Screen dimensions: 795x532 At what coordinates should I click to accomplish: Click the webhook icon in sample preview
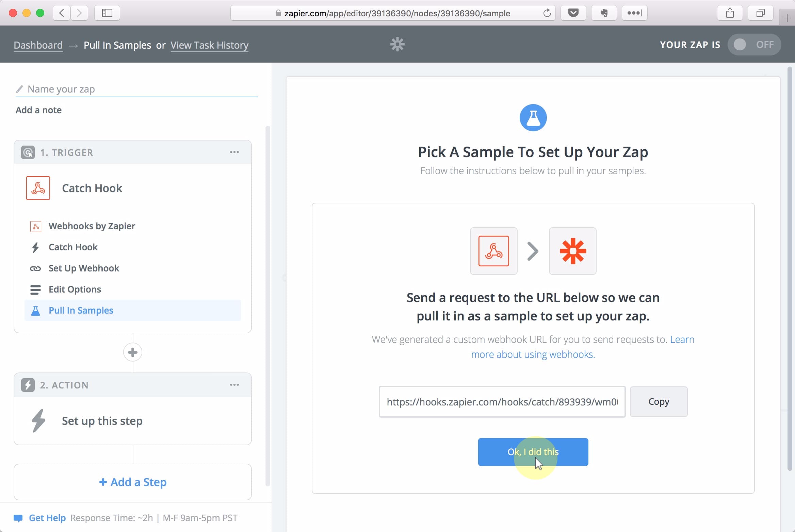[493, 251]
